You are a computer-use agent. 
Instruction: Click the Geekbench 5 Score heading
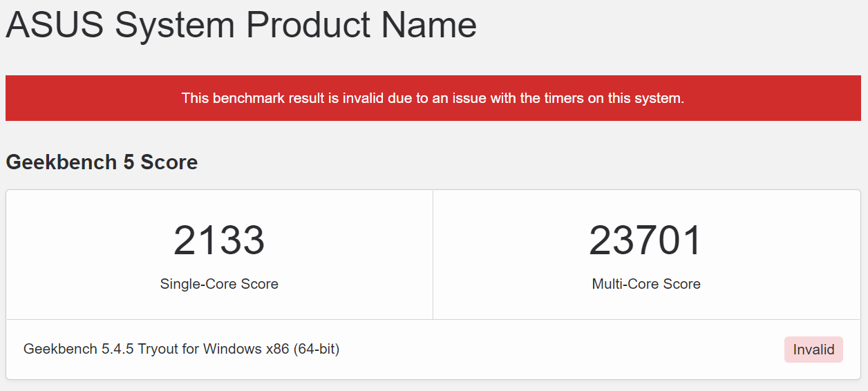click(x=102, y=162)
